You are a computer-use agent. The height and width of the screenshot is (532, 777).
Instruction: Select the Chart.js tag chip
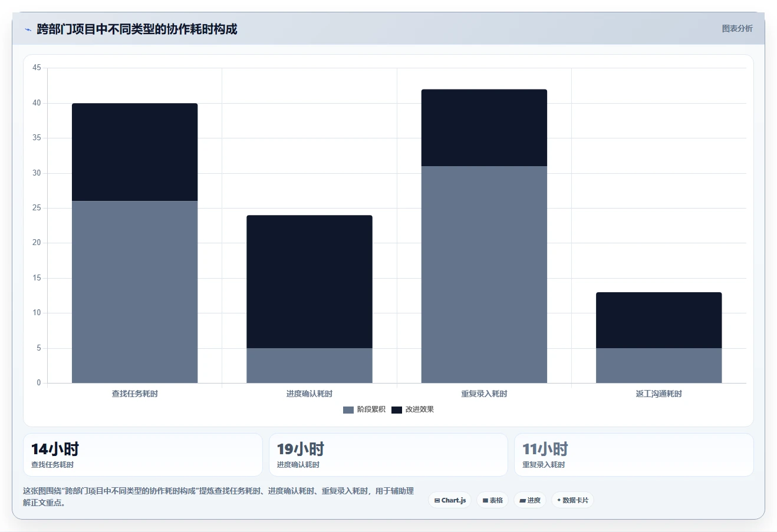[450, 500]
